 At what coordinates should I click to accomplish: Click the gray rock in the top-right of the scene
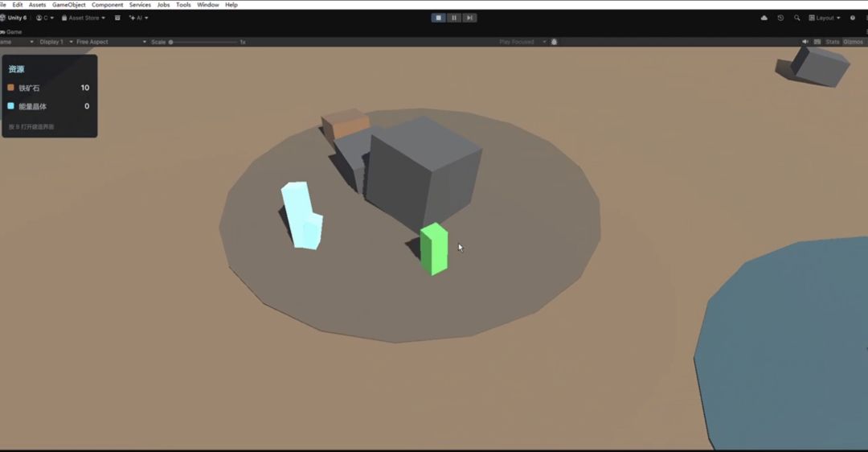819,67
